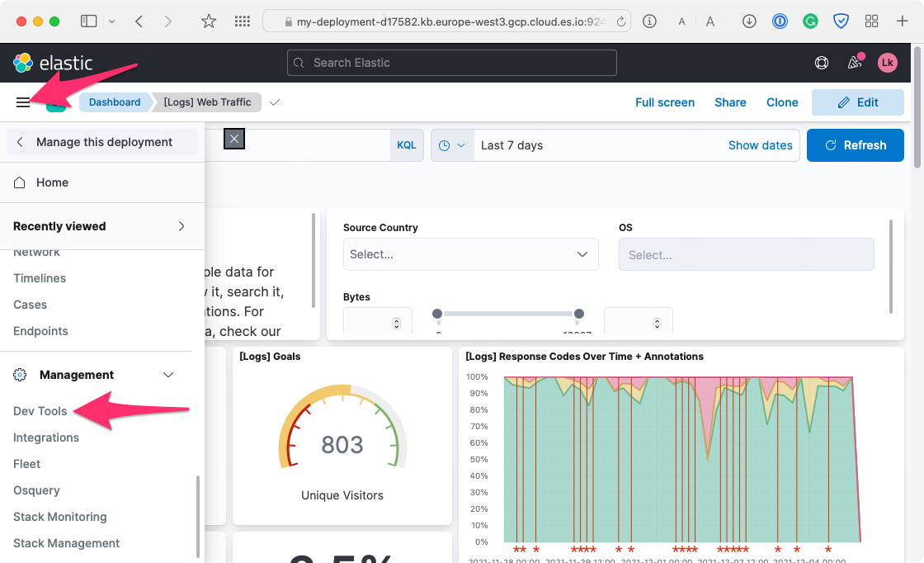
Task: Click the left handle of Bytes slider
Action: tap(437, 314)
